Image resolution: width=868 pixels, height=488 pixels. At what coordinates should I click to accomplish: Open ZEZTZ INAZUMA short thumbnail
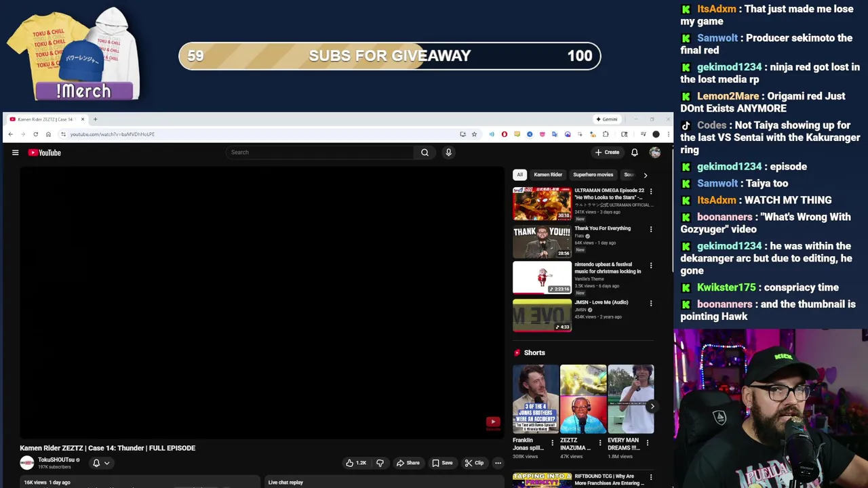[x=583, y=399]
